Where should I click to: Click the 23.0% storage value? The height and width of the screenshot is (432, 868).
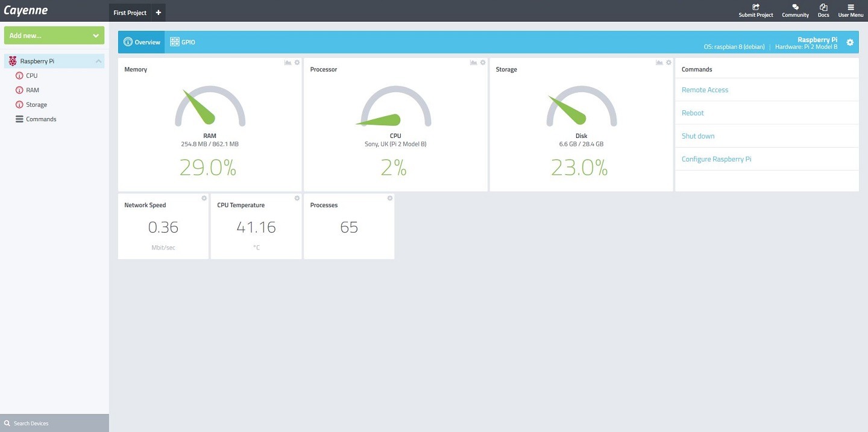point(579,167)
